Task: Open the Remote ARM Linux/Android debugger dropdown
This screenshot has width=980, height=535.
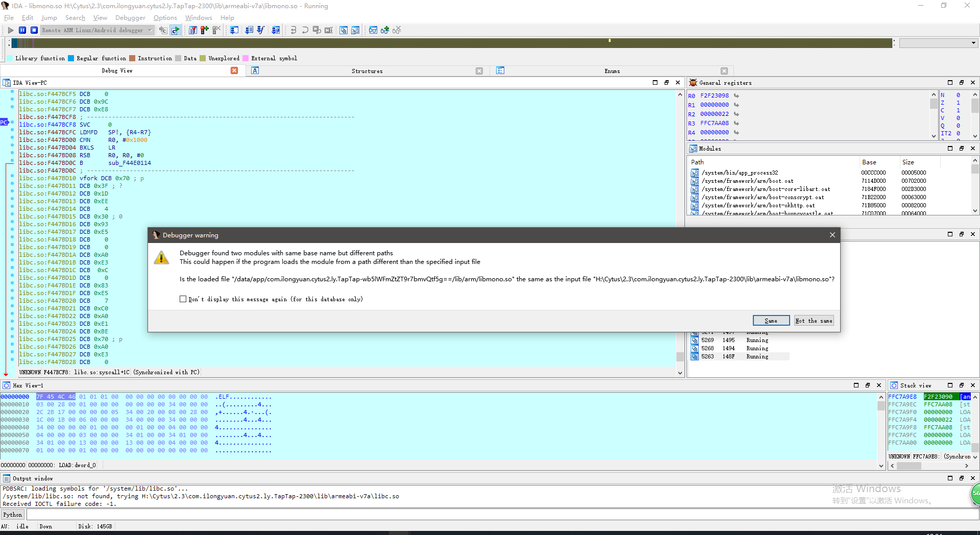Action: [x=150, y=30]
